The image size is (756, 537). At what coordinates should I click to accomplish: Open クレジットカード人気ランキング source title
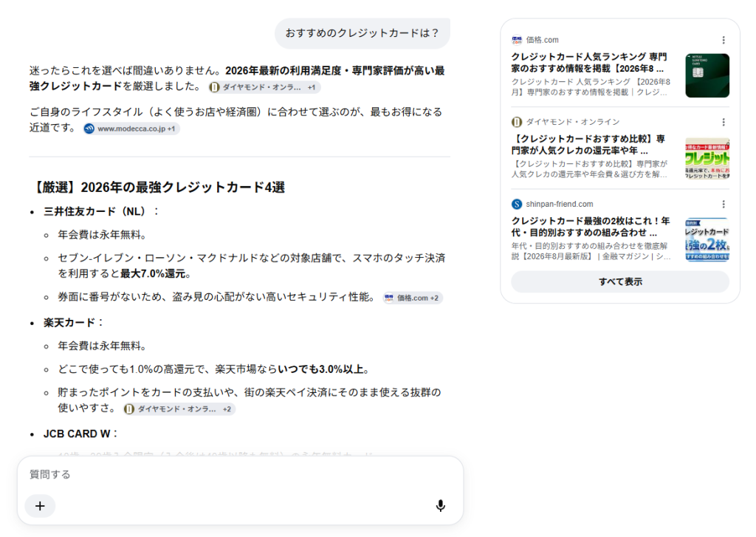[x=589, y=63]
